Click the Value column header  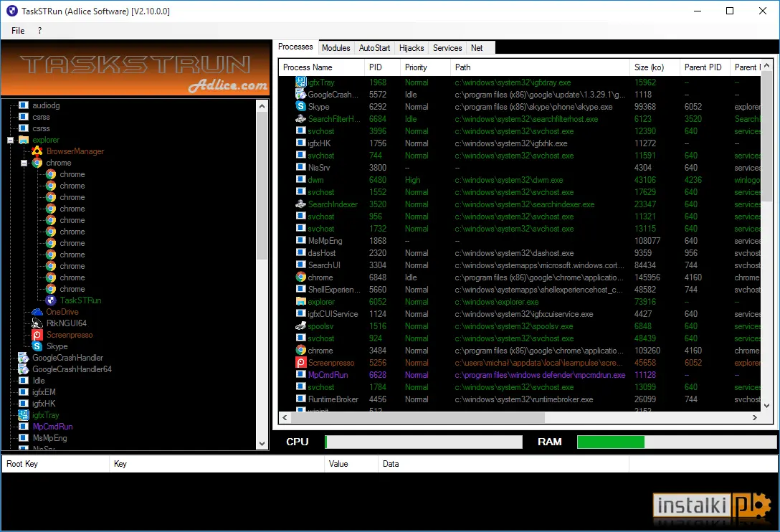tap(351, 464)
